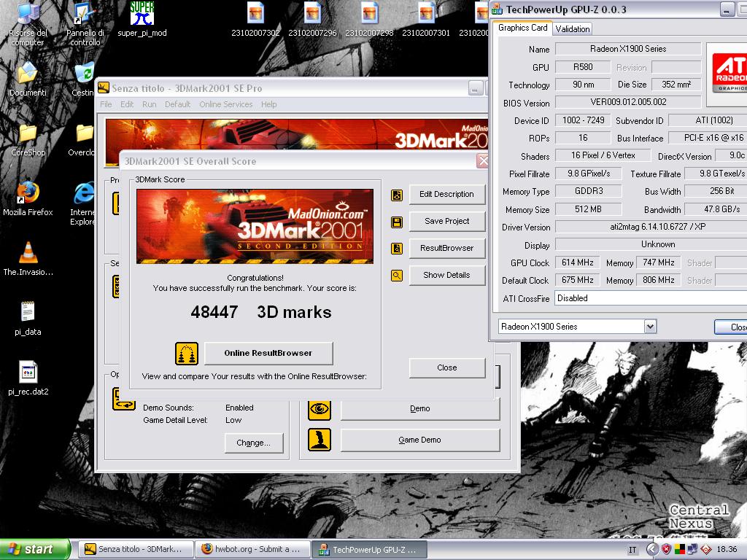Image resolution: width=747 pixels, height=560 pixels.
Task: Click IT language indicator in tray
Action: tap(632, 550)
